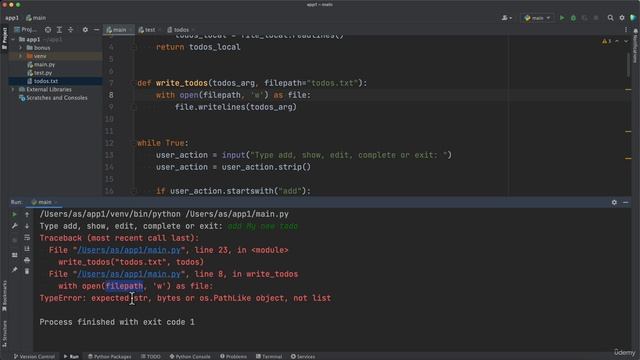This screenshot has height=360, width=640.
Task: Switch to the main editor tab
Action: click(x=119, y=30)
